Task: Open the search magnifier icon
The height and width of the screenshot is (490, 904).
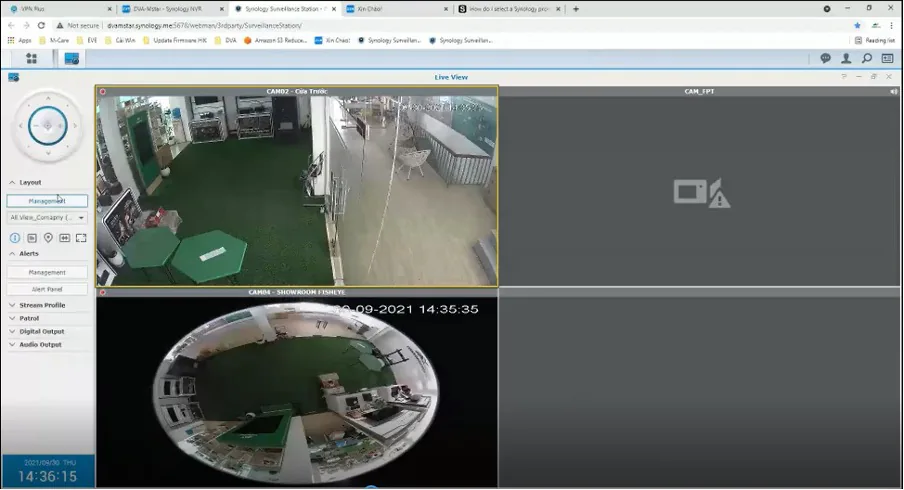Action: coord(867,58)
